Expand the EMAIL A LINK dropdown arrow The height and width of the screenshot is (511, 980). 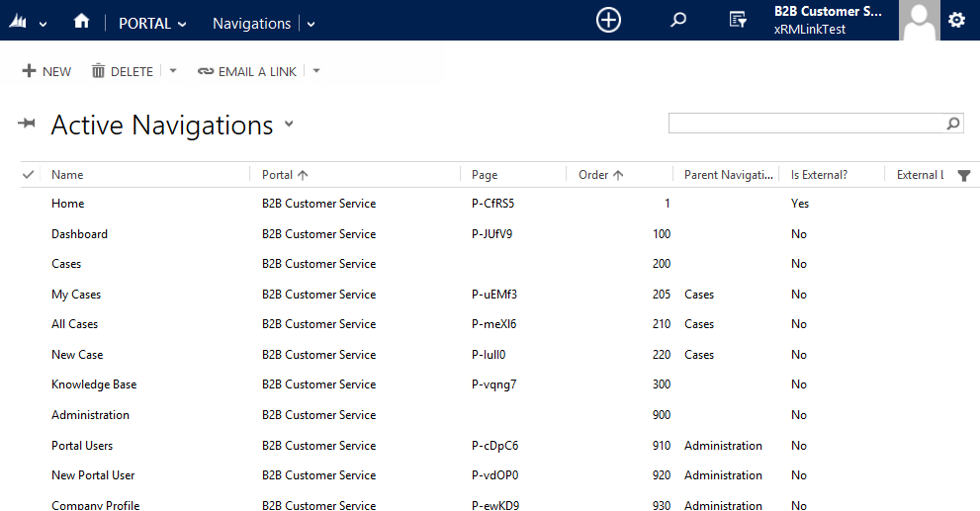[x=316, y=71]
